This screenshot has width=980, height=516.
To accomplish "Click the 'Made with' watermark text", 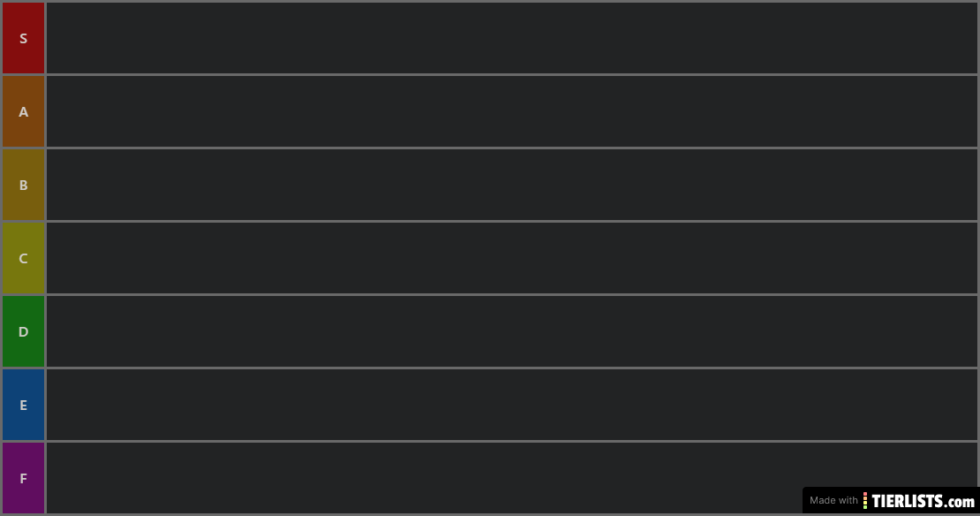I will point(833,500).
